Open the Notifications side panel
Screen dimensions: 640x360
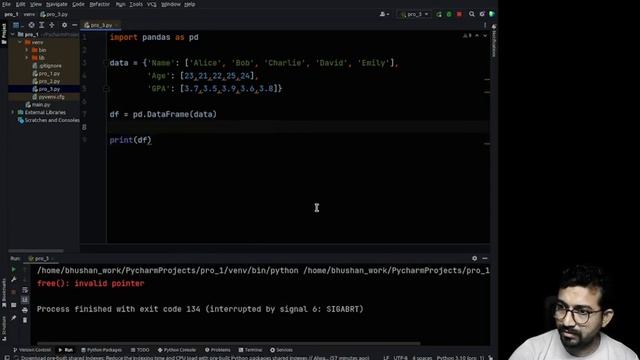[x=493, y=41]
